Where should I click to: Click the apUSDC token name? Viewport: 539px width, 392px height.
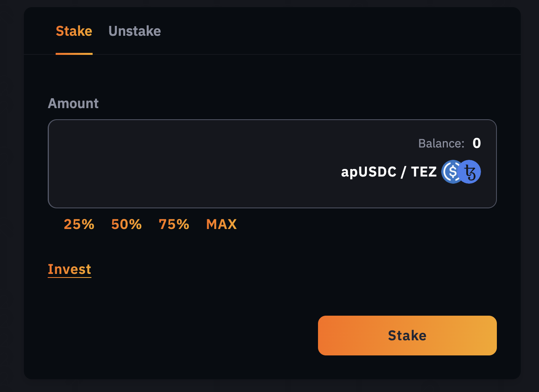pyautogui.click(x=368, y=172)
